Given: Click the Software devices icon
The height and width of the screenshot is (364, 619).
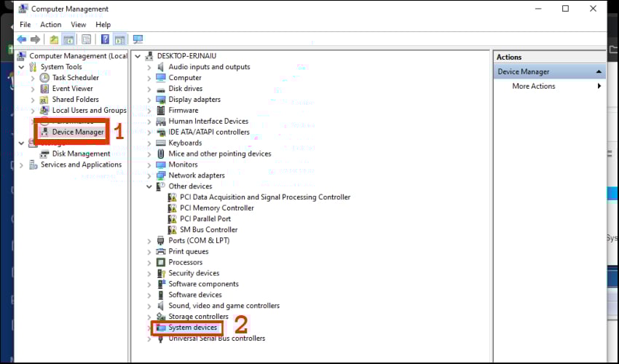Looking at the screenshot, I should [x=161, y=295].
